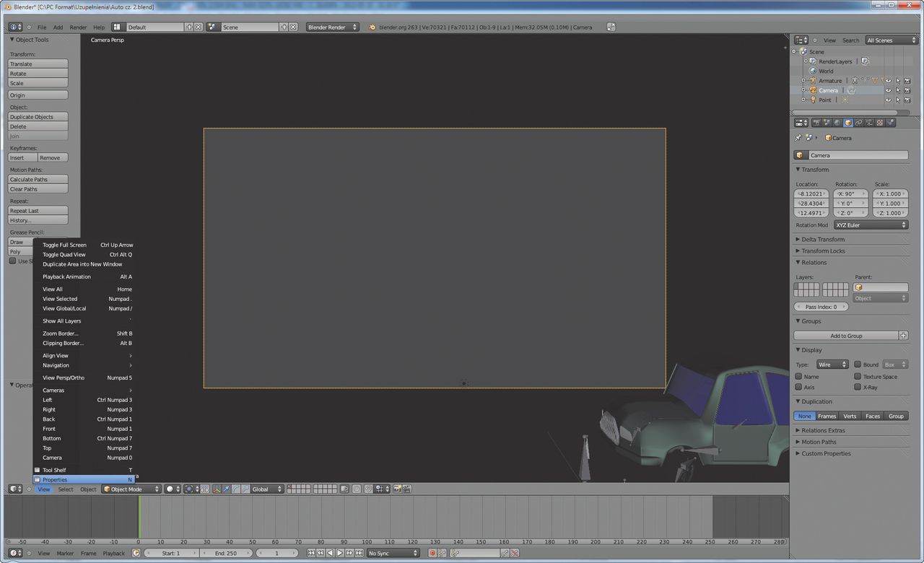Open World properties tab icon
The width and height of the screenshot is (924, 563).
pos(837,123)
